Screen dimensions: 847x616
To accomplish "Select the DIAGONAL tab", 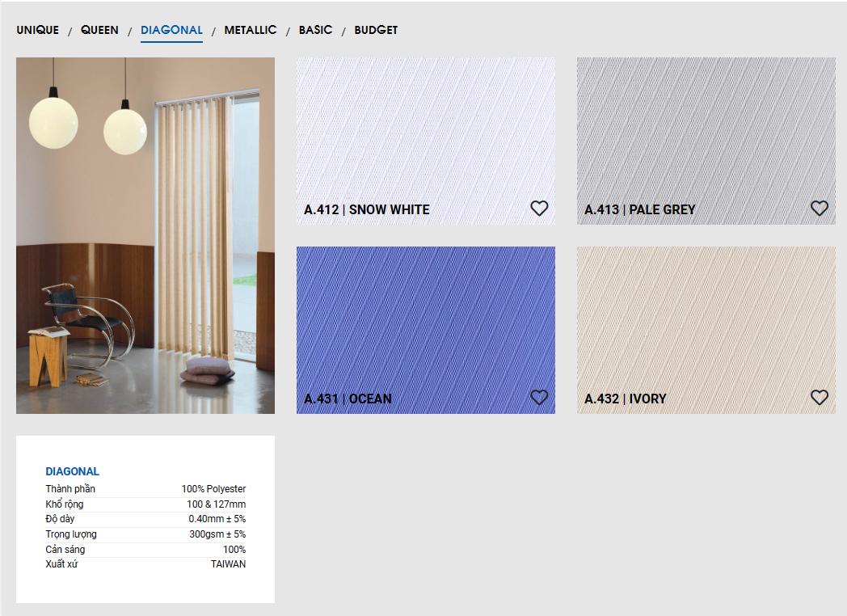I will coord(172,30).
